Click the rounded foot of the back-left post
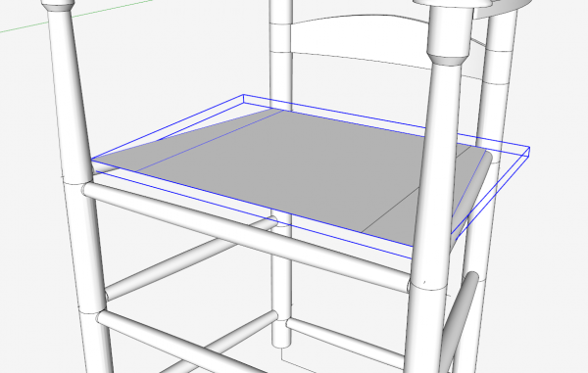Image resolution: width=588 pixels, height=373 pixels. (281, 337)
